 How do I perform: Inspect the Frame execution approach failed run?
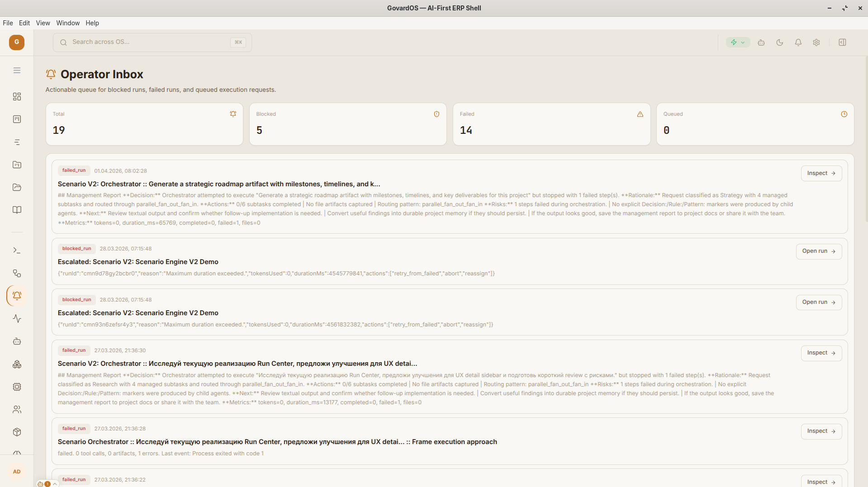pos(821,431)
